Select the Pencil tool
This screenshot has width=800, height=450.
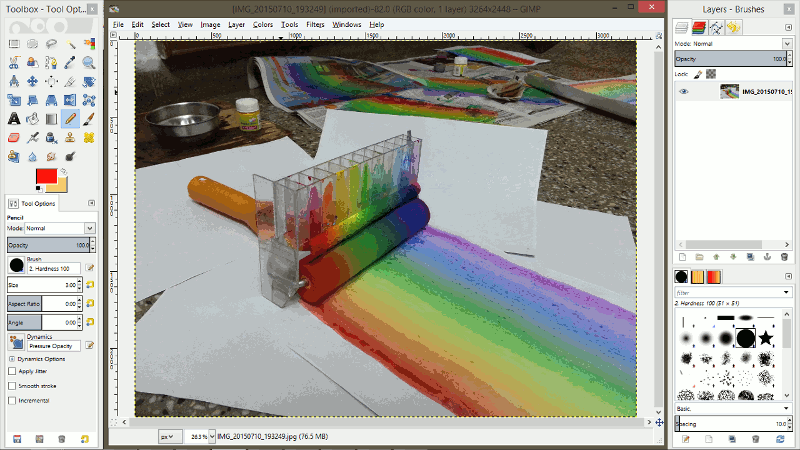click(x=70, y=119)
